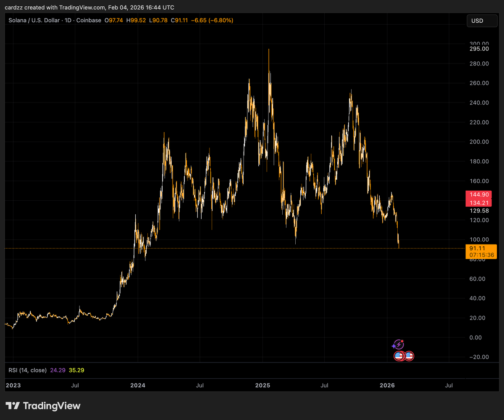Screen dimensions: 504x420
Task: Select the RSI (14, close) indicator label
Action: click(28, 370)
